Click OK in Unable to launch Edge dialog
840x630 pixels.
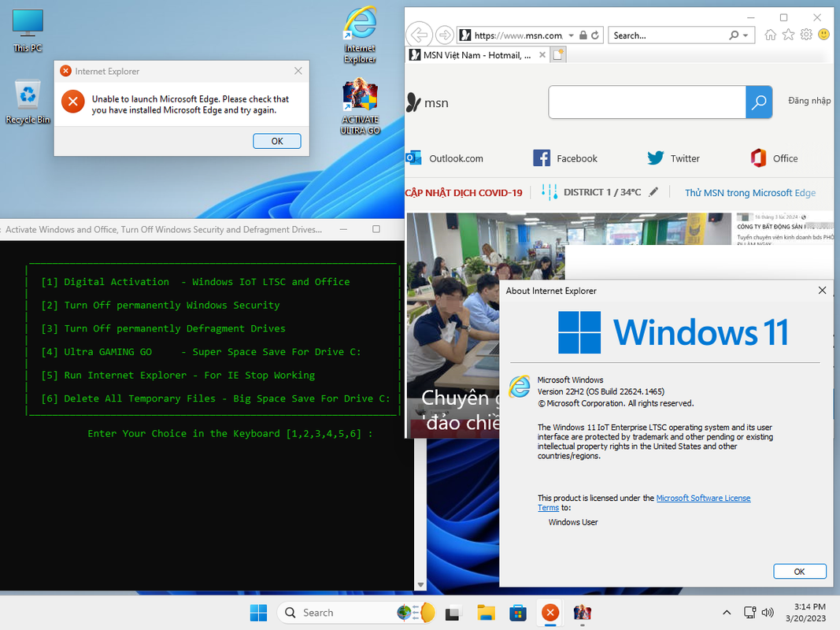coord(276,141)
